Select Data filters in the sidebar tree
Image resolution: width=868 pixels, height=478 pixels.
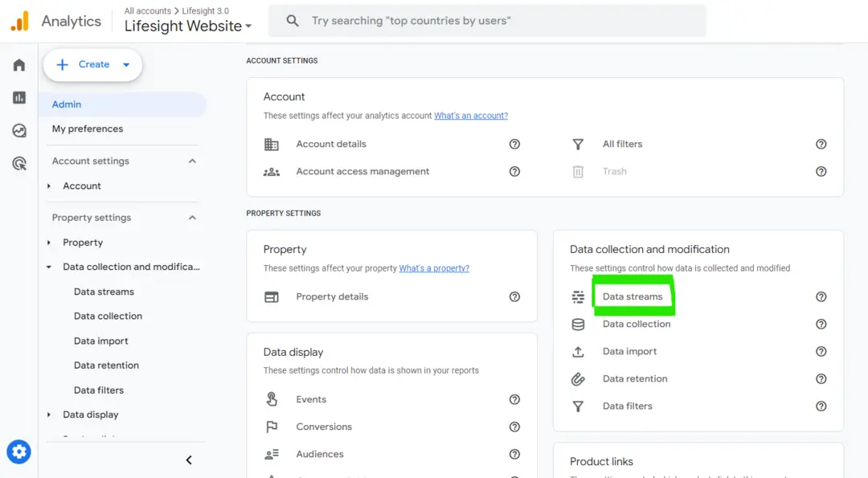[99, 390]
